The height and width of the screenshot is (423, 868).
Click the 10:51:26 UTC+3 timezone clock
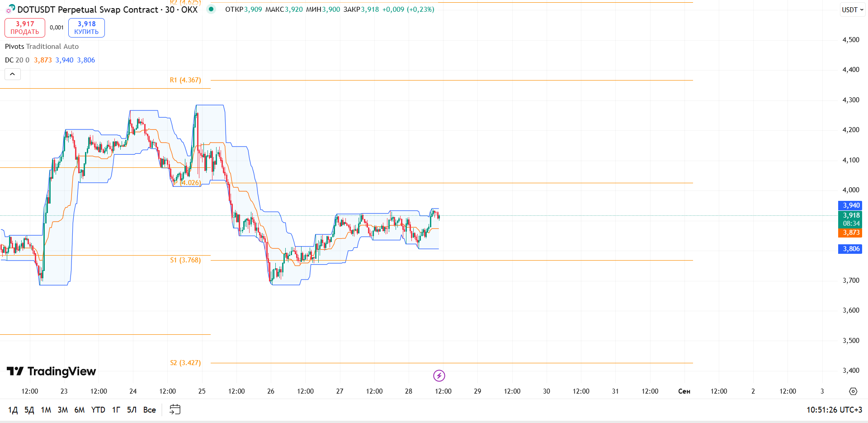pos(835,410)
